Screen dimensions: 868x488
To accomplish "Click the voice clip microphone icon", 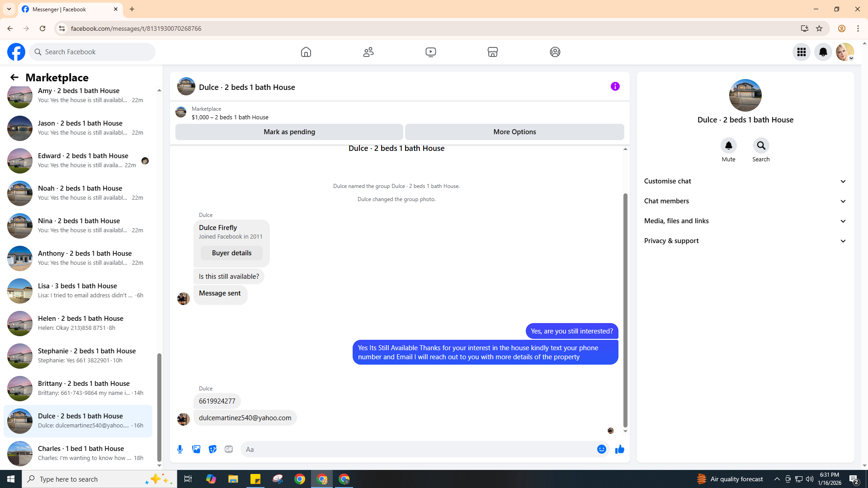I will 180,449.
